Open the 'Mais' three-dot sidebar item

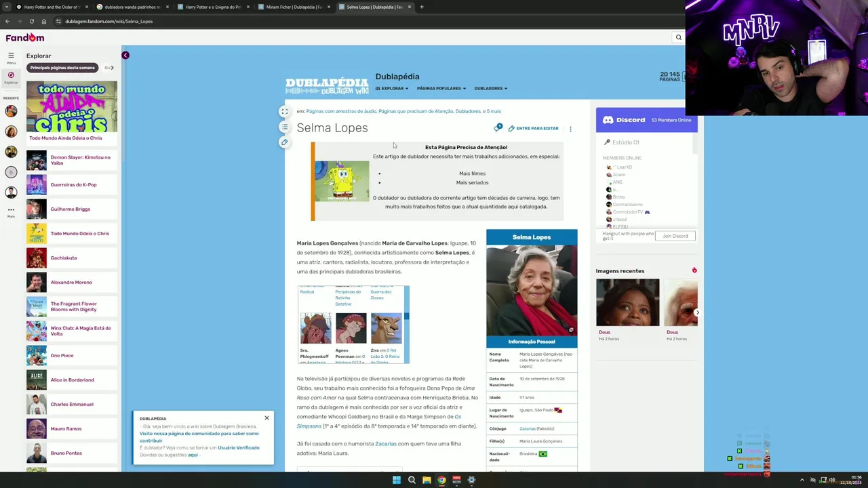[x=11, y=211]
